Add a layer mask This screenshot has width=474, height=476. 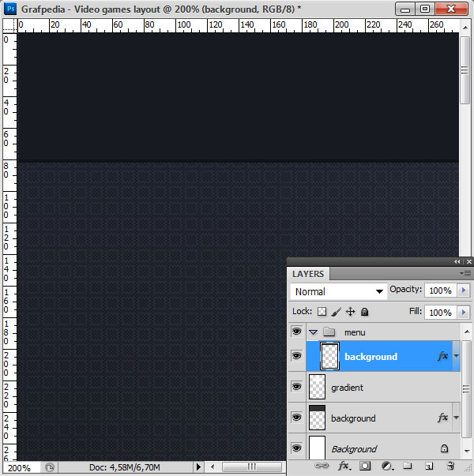pyautogui.click(x=365, y=466)
